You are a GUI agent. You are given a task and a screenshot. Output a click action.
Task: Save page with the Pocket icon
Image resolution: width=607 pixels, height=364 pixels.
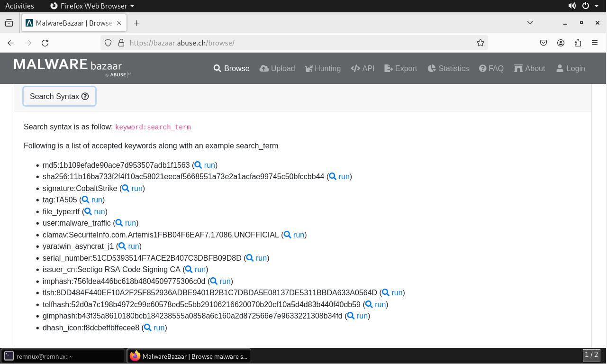(x=544, y=43)
